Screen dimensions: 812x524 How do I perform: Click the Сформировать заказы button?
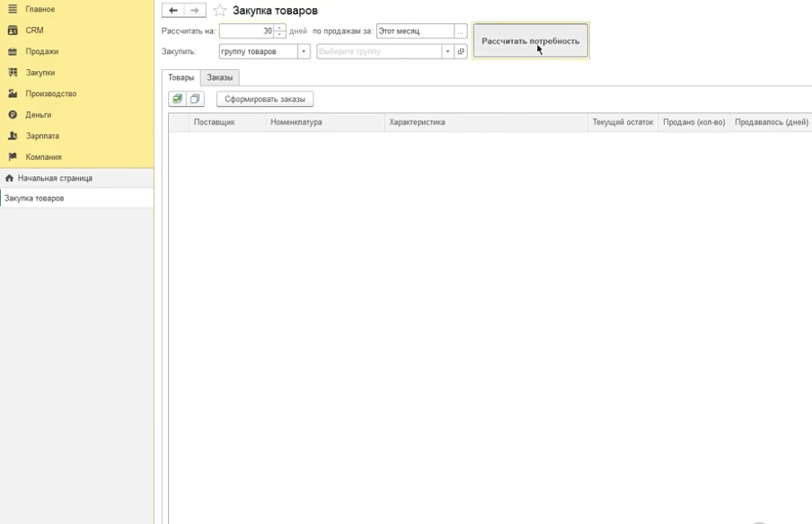(265, 99)
